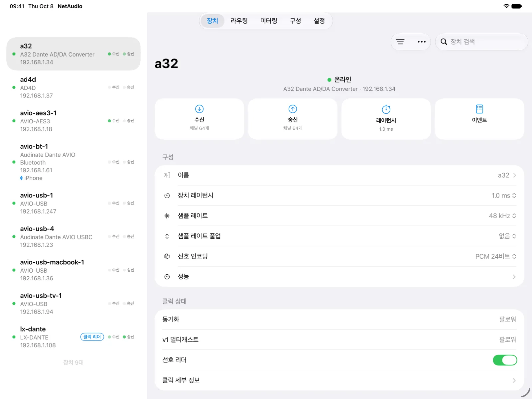This screenshot has width=532, height=399.
Task: Expand the 이름 a32 row chevron
Action: click(x=514, y=175)
